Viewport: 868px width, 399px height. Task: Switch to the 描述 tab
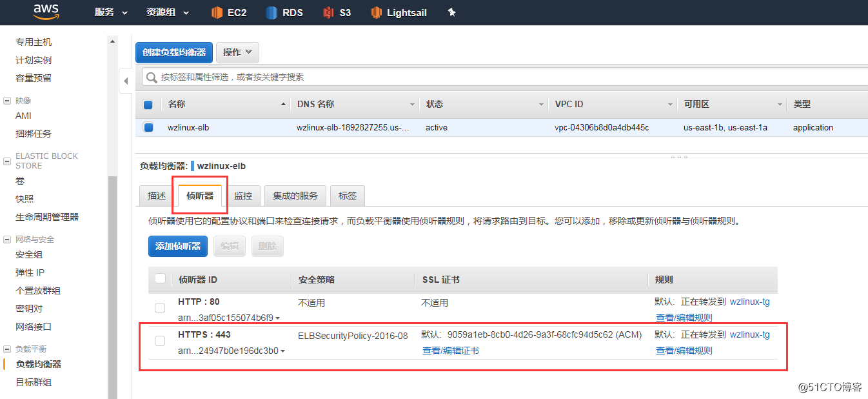(157, 196)
